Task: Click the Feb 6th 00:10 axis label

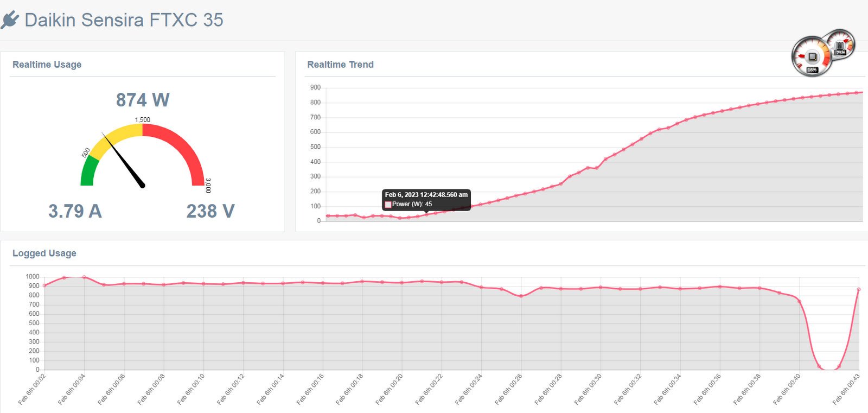Action: (x=191, y=390)
